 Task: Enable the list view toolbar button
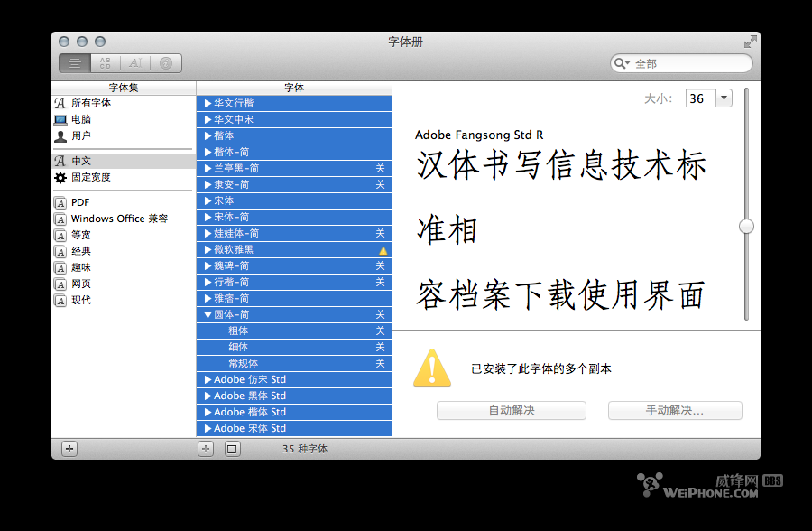tap(74, 62)
